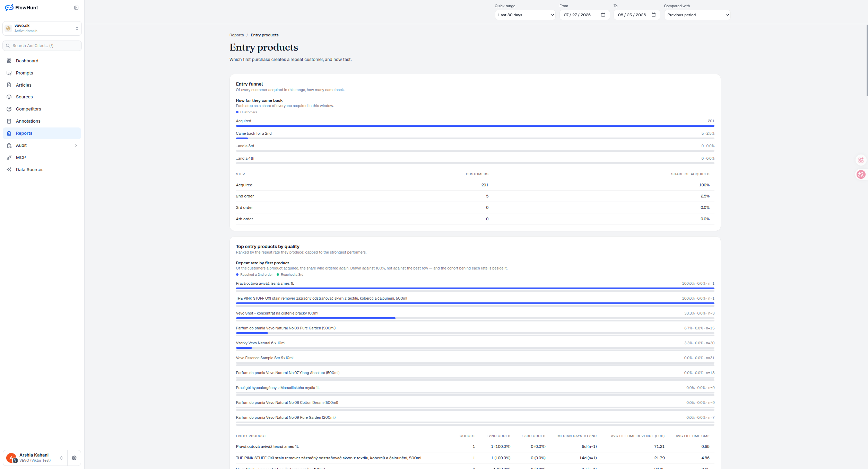Select Annotations menu item
The height and width of the screenshot is (469, 868).
coord(42,121)
